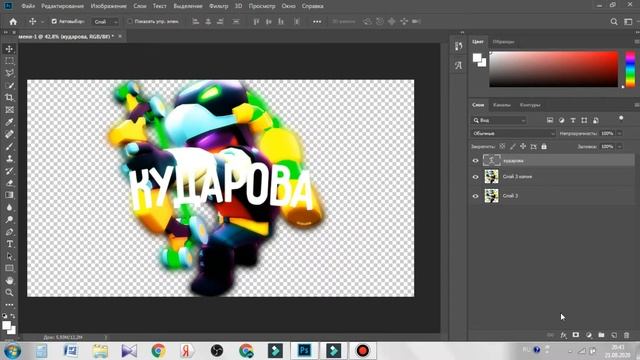Open the Character panel icon in dock
Screen dimensions: 640x360
click(458, 65)
